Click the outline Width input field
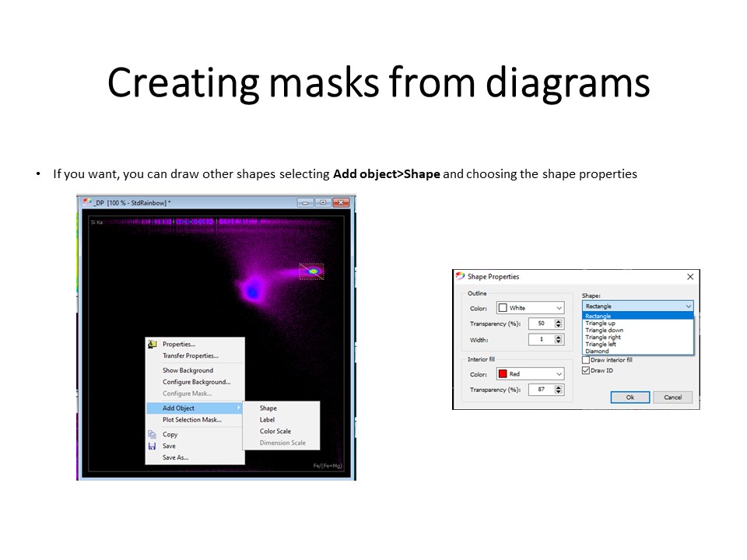Screen dimensions: 747x560 540,340
